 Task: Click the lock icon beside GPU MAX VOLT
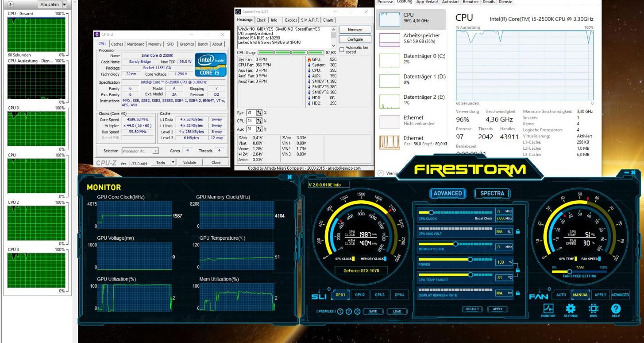pos(517,231)
